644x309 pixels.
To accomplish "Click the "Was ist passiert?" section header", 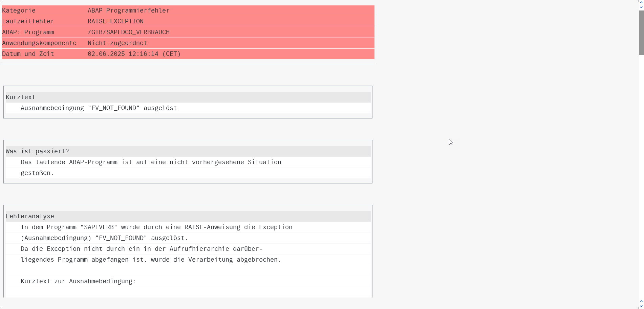I will (x=37, y=151).
